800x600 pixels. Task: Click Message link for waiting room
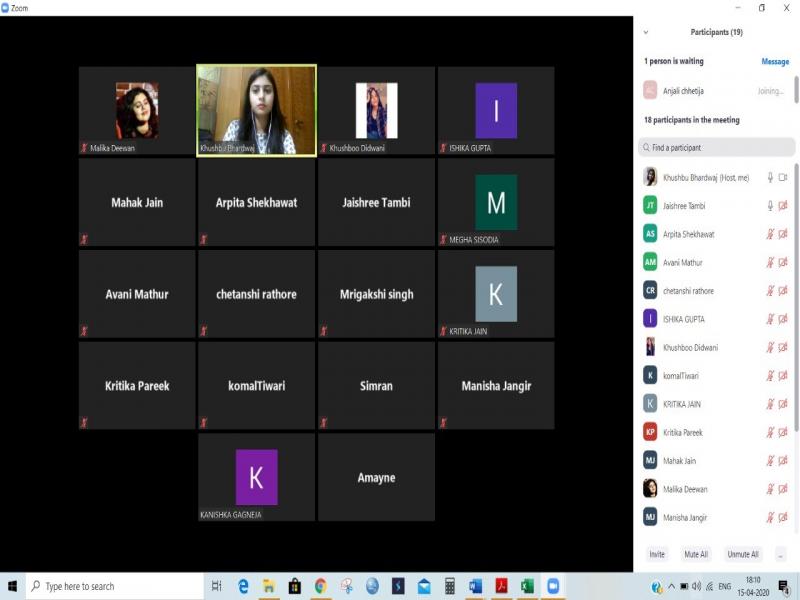tap(775, 62)
